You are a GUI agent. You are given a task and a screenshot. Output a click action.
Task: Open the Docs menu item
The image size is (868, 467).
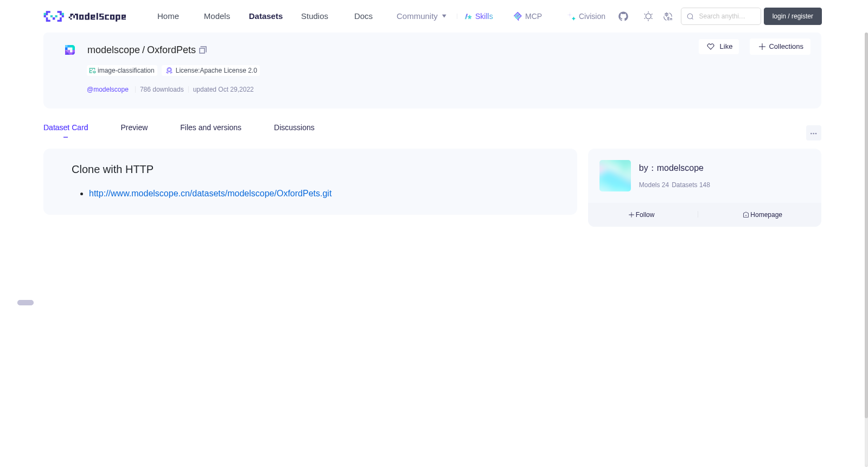click(363, 16)
